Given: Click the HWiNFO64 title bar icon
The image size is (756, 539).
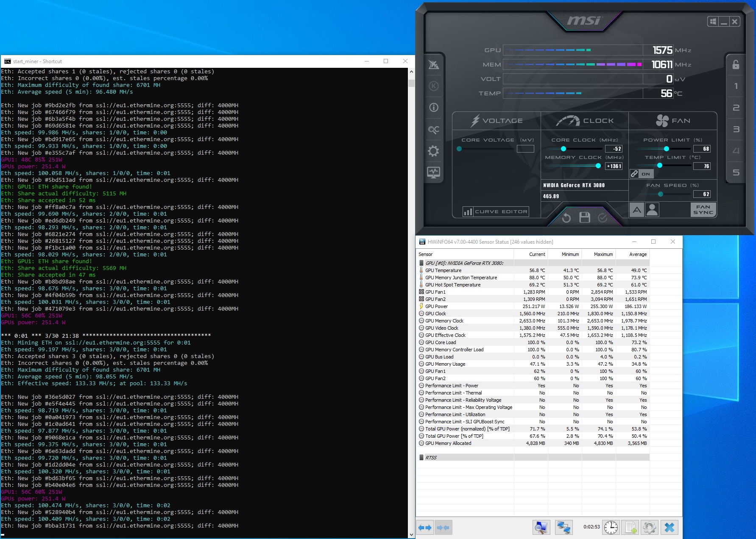Looking at the screenshot, I should pos(422,242).
